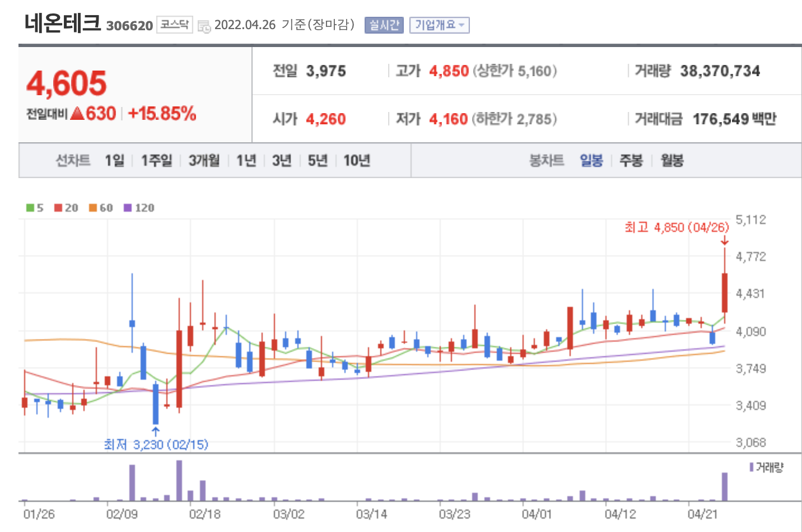Click the purple 거래량 volume legend marker
The width and height of the screenshot is (802, 532).
[x=752, y=467]
